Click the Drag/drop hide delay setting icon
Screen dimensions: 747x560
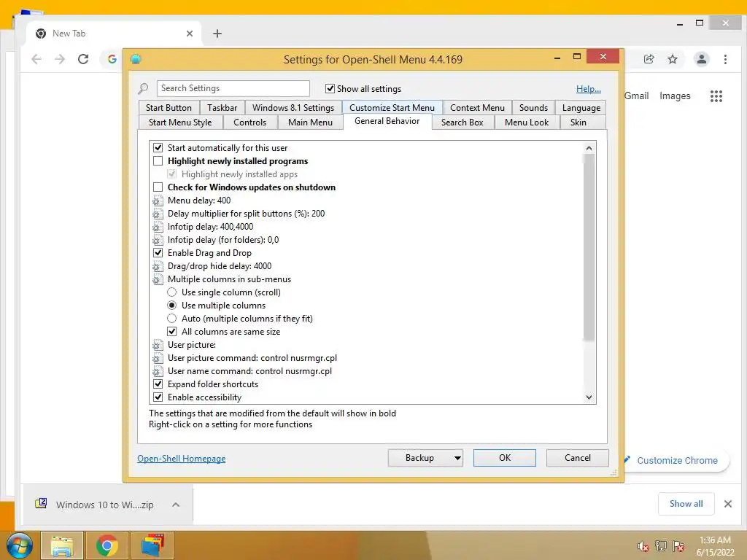pyautogui.click(x=158, y=266)
